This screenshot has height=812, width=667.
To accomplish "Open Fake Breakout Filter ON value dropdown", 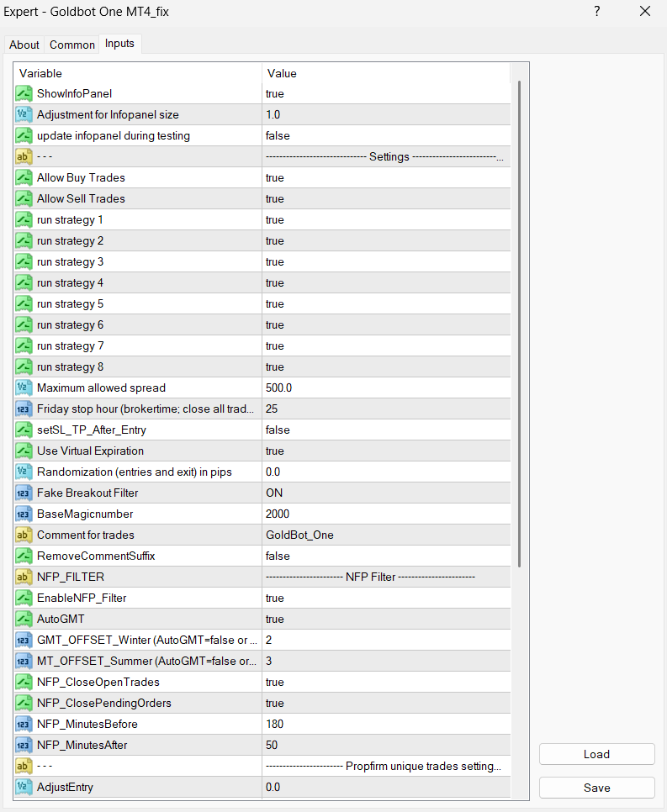I will 385,493.
